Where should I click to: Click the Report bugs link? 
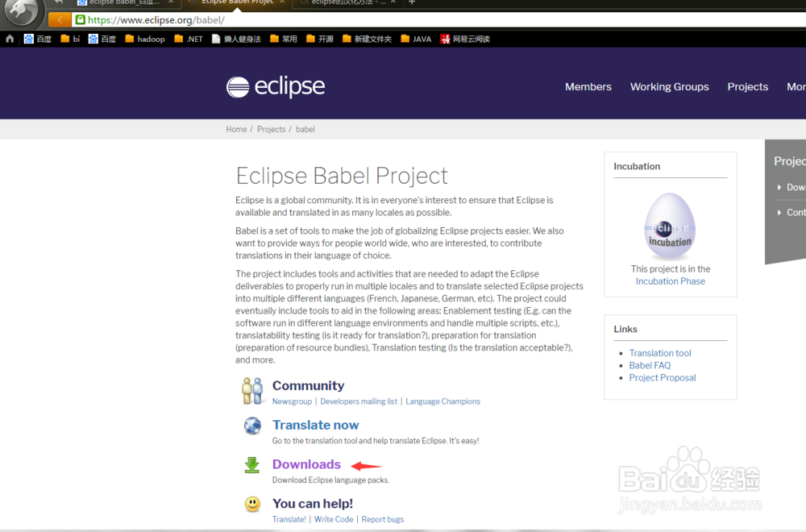click(x=382, y=519)
